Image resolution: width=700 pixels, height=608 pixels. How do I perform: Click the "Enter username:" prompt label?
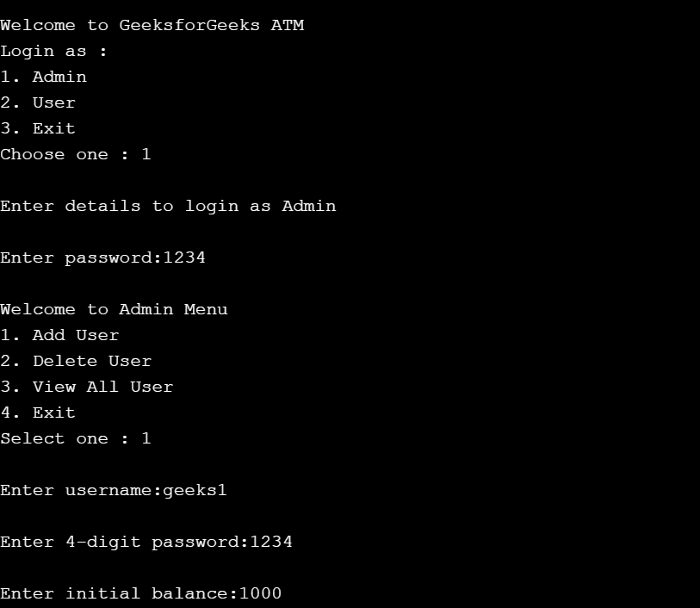pos(81,490)
